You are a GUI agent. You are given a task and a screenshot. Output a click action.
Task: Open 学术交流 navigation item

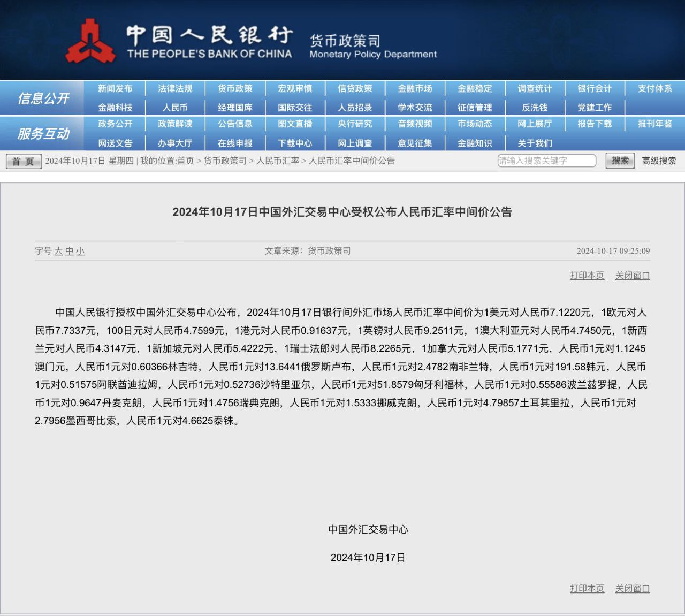[x=415, y=108]
